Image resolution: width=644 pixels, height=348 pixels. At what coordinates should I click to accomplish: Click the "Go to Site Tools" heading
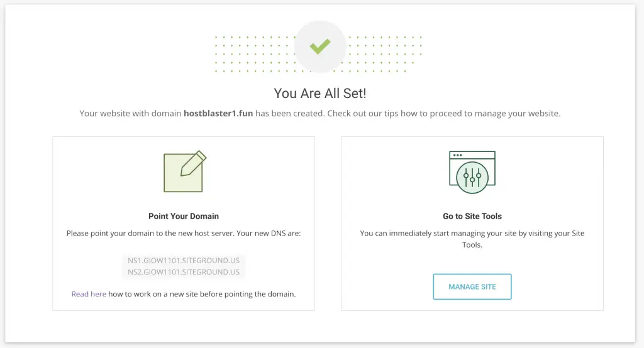click(x=472, y=216)
